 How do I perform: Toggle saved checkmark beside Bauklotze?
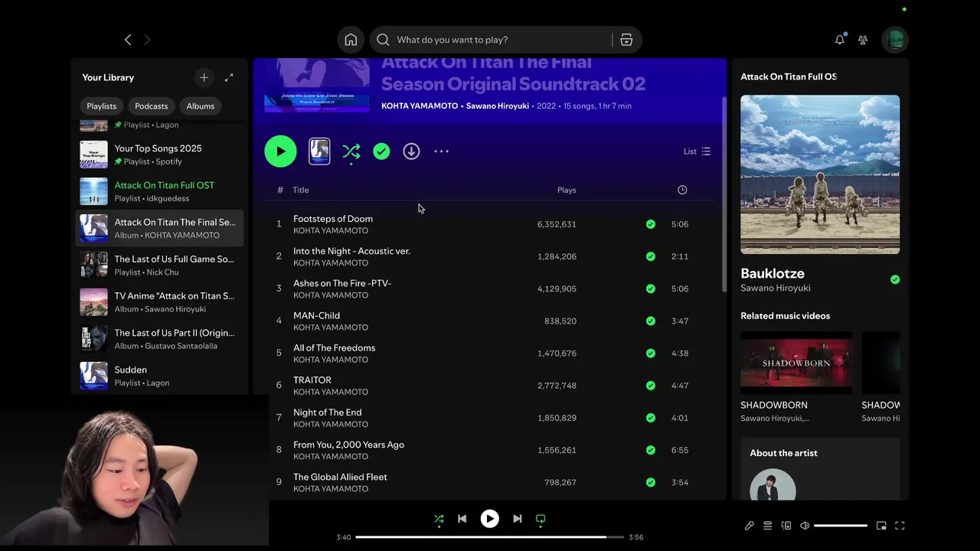pyautogui.click(x=894, y=279)
